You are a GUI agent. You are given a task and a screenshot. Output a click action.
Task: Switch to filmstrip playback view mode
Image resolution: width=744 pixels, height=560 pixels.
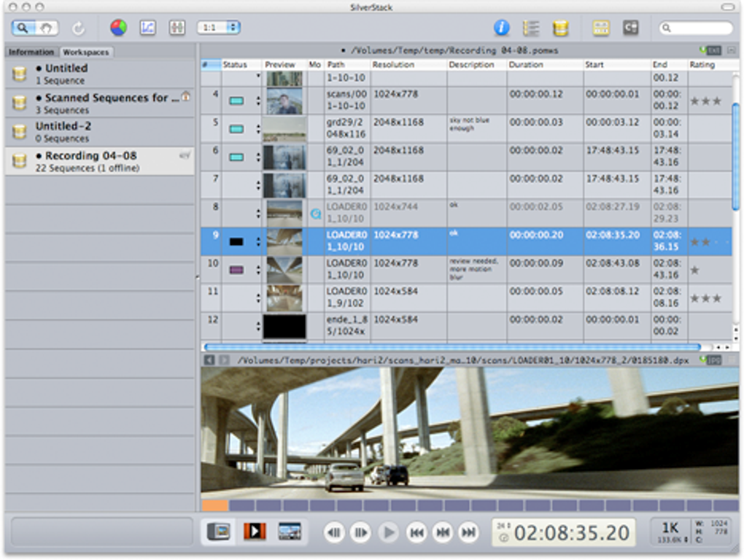point(255,532)
